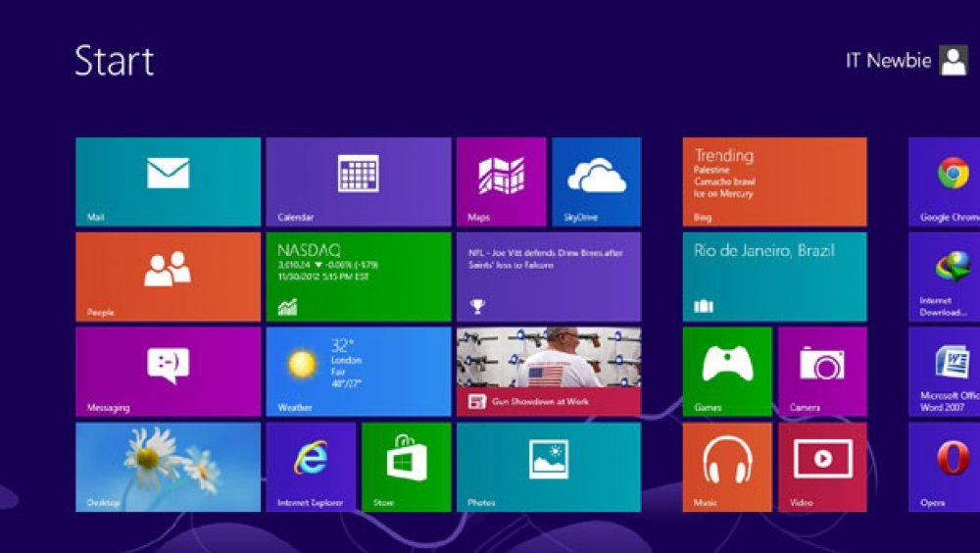Screen dimensions: 980x553
Task: Open the SkyDrive tile
Action: point(596,182)
